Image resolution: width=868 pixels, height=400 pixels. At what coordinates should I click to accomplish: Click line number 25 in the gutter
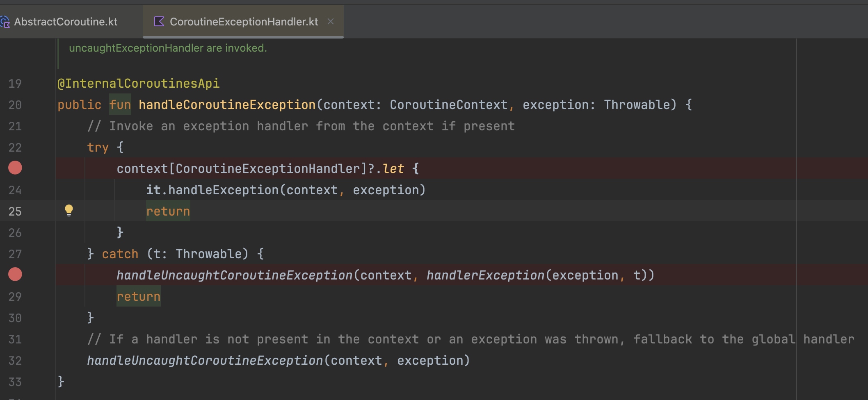pos(15,211)
